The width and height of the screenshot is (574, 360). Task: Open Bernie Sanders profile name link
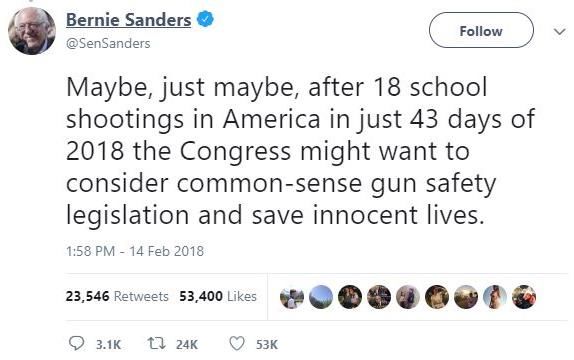[128, 20]
